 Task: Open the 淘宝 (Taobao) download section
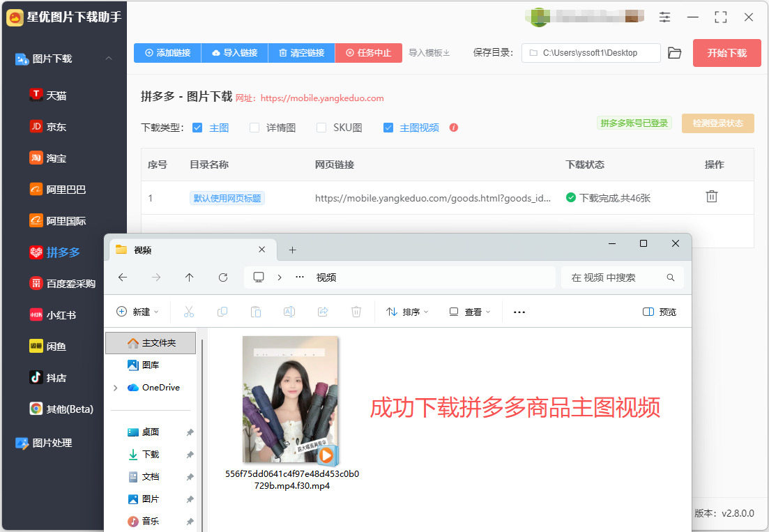click(48, 158)
